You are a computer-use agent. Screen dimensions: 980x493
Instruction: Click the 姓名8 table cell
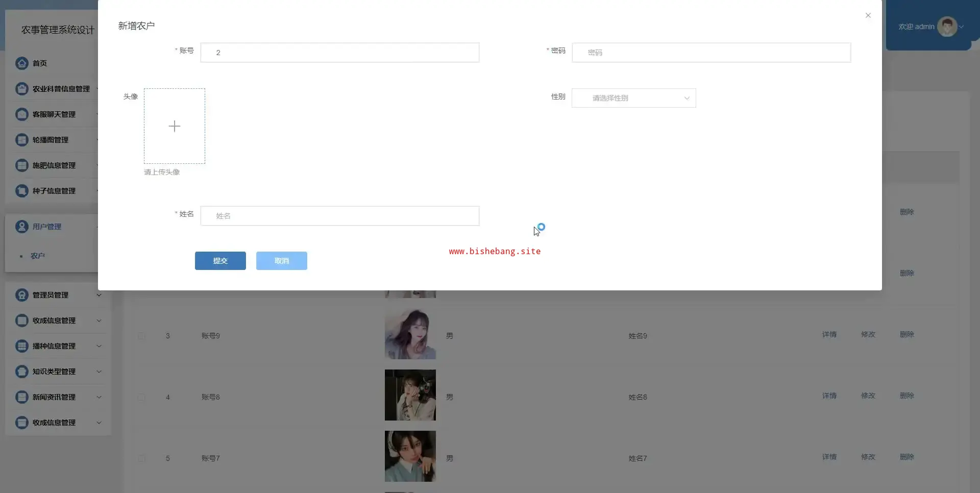pos(638,397)
